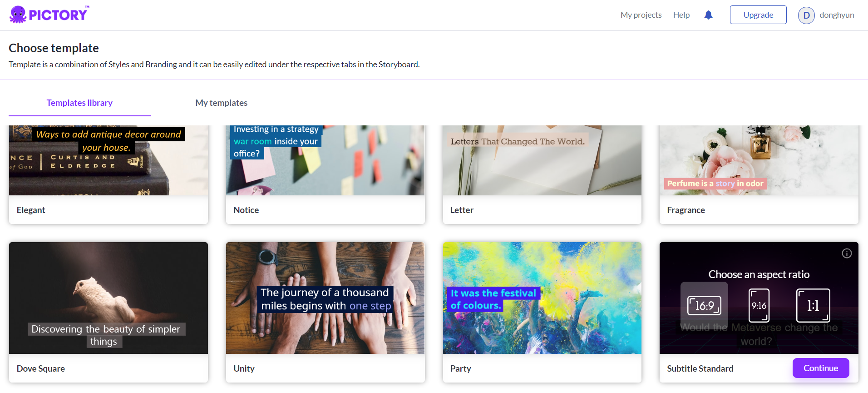
Task: Open the Help menu
Action: [x=681, y=15]
